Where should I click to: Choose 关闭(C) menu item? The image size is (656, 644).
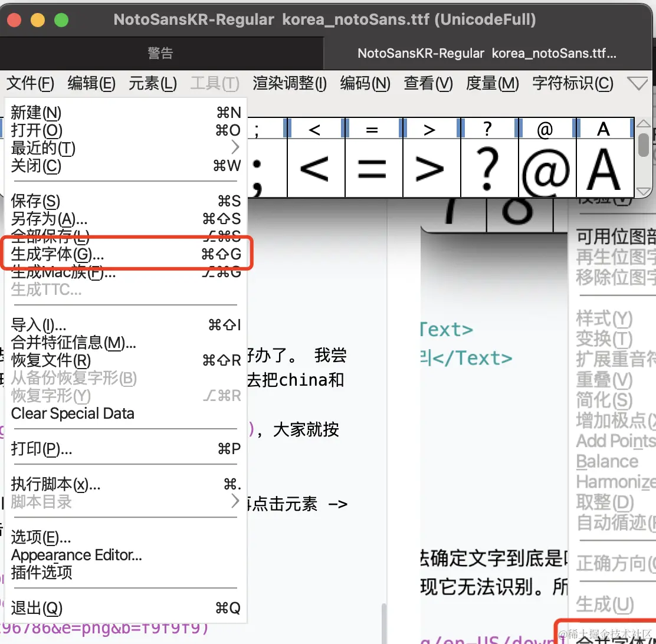point(126,166)
